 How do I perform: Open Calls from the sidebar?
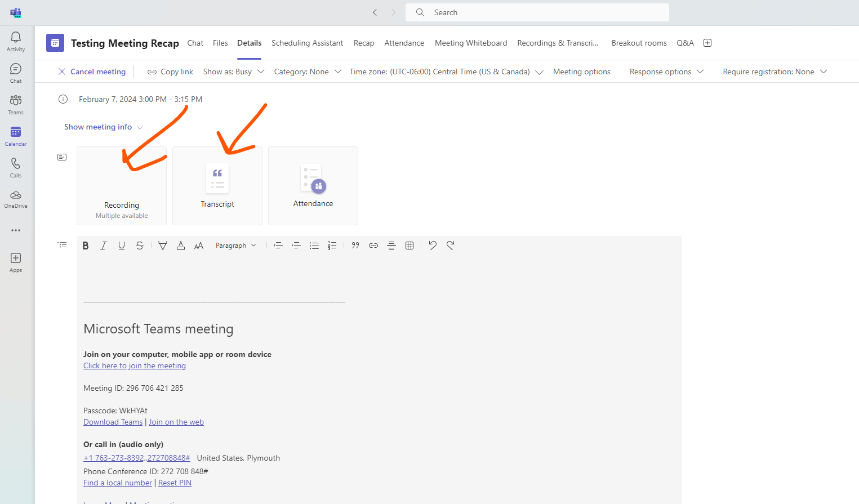(15, 166)
